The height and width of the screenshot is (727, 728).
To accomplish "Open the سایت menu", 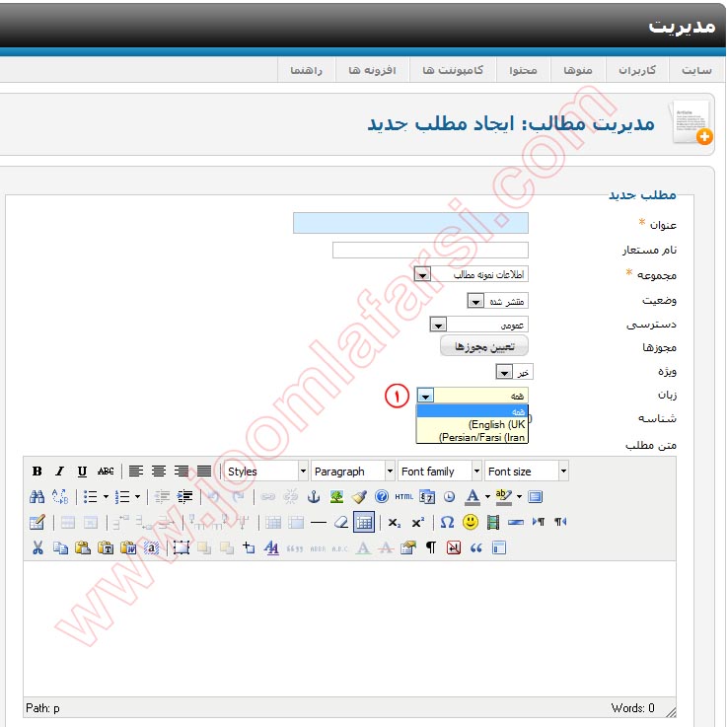I will (x=696, y=70).
